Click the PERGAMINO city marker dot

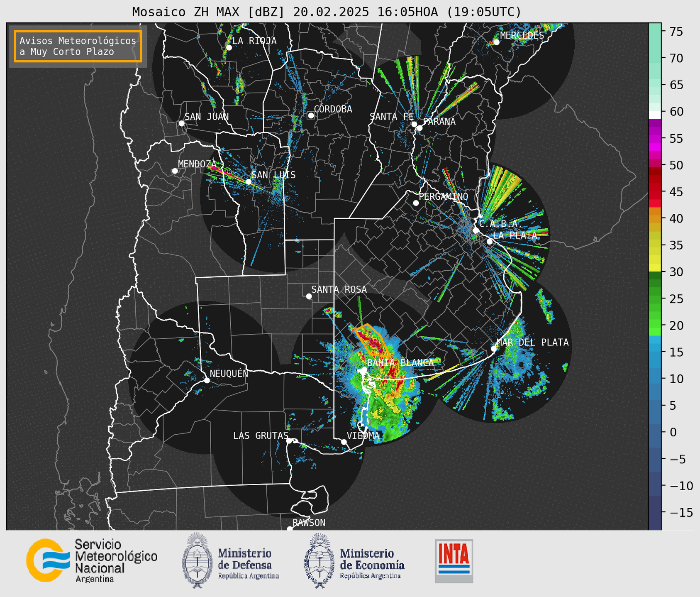pyautogui.click(x=416, y=203)
